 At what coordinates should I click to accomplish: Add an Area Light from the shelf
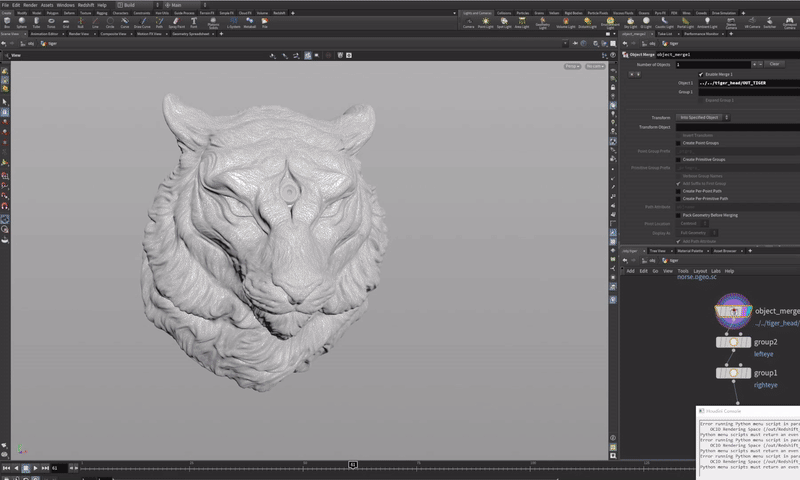point(522,22)
